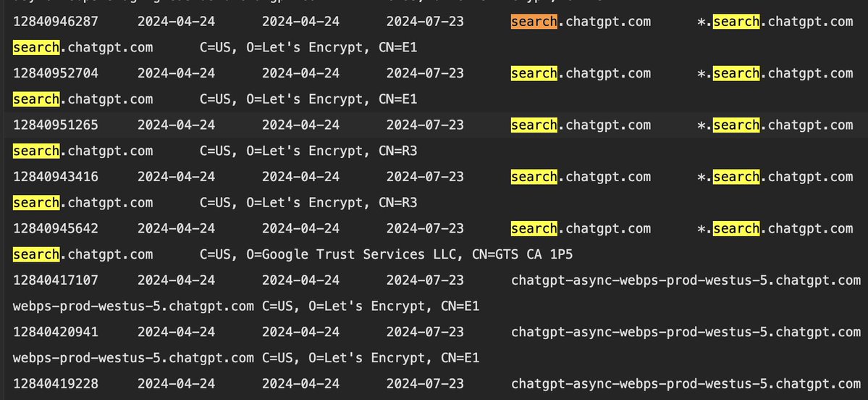
Task: Click the ID 12840417107
Action: pyautogui.click(x=55, y=280)
